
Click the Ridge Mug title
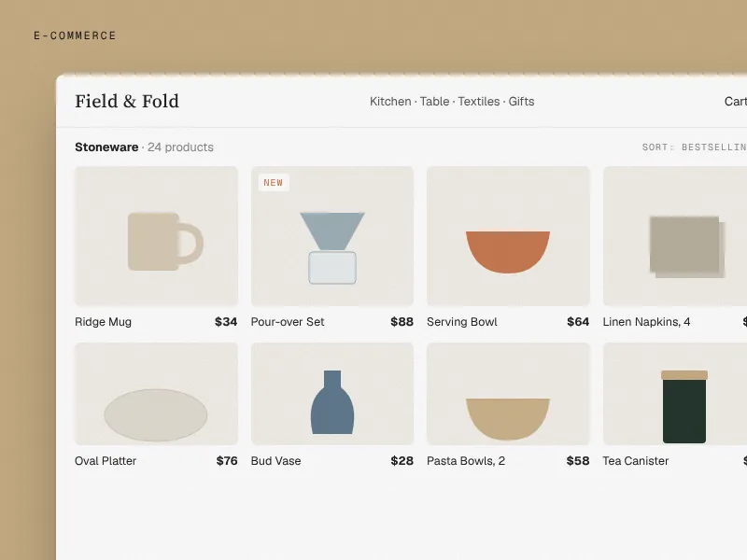point(103,322)
